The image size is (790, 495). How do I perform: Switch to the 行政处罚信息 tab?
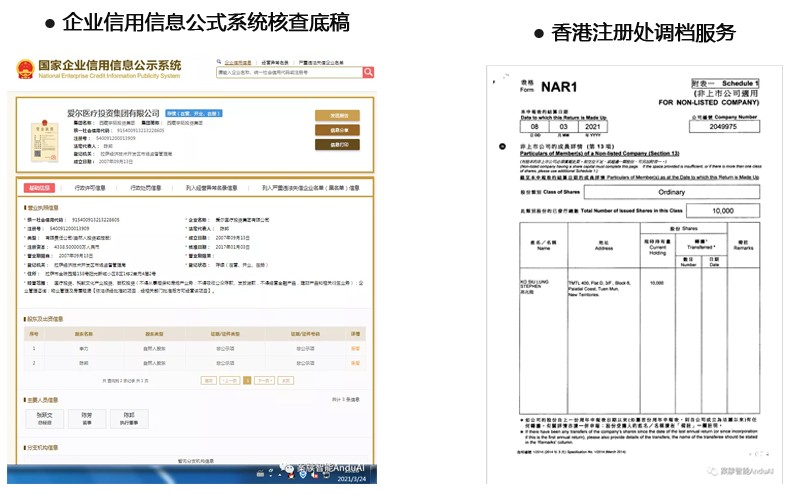(146, 188)
